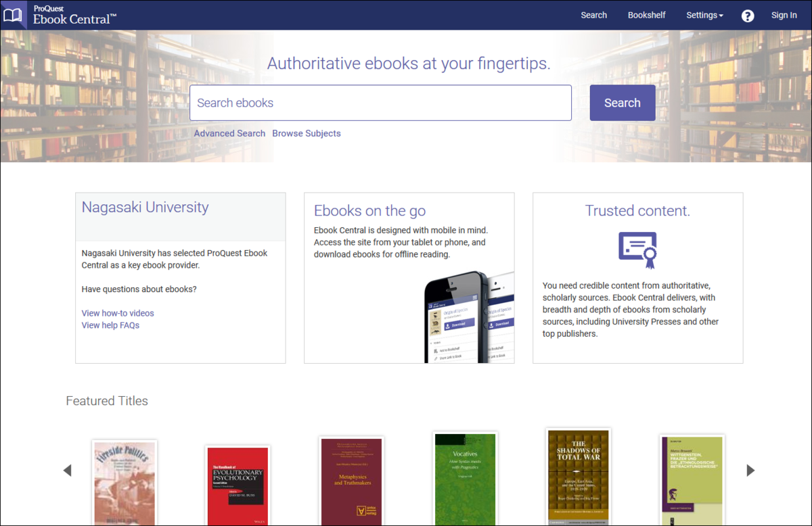The height and width of the screenshot is (526, 812).
Task: Click the Have questions about ebooks text
Action: click(x=139, y=289)
